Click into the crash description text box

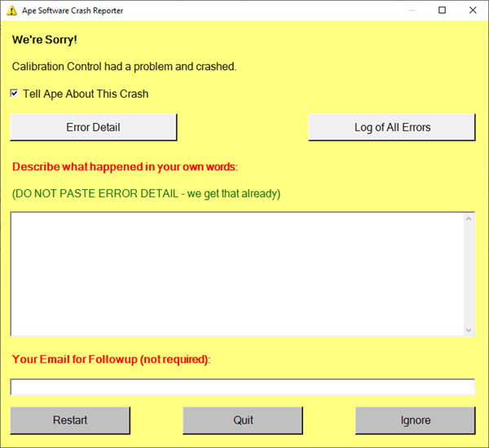pyautogui.click(x=237, y=274)
